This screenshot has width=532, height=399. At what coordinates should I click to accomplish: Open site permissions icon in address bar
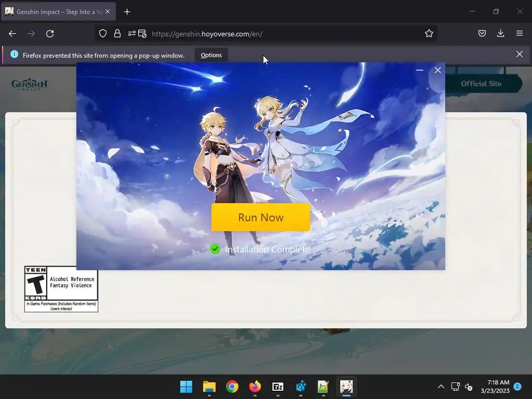(131, 34)
